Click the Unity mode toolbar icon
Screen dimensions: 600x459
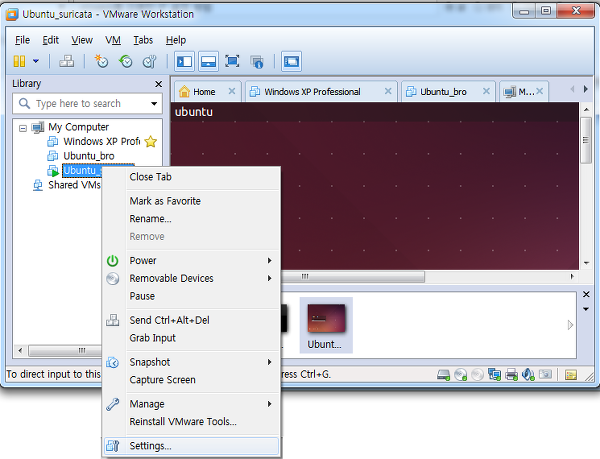click(257, 61)
